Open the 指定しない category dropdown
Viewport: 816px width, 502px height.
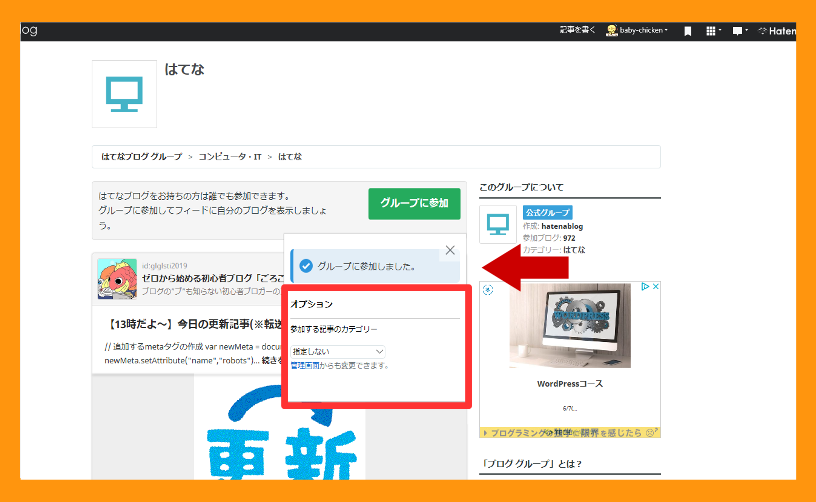click(x=337, y=352)
